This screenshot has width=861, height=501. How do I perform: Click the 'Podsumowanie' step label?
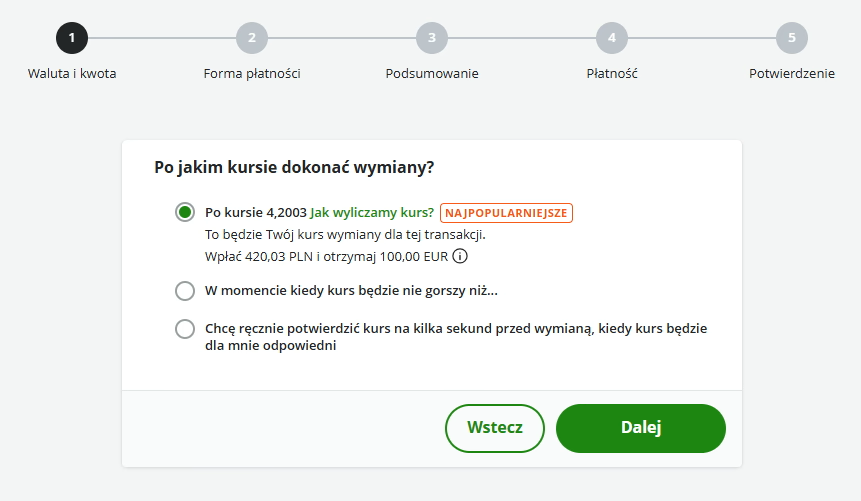432,74
